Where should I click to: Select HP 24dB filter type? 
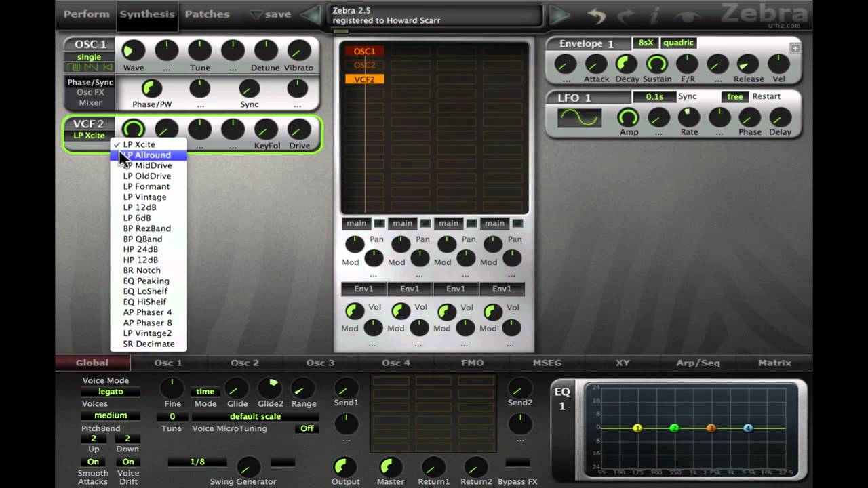(x=149, y=249)
